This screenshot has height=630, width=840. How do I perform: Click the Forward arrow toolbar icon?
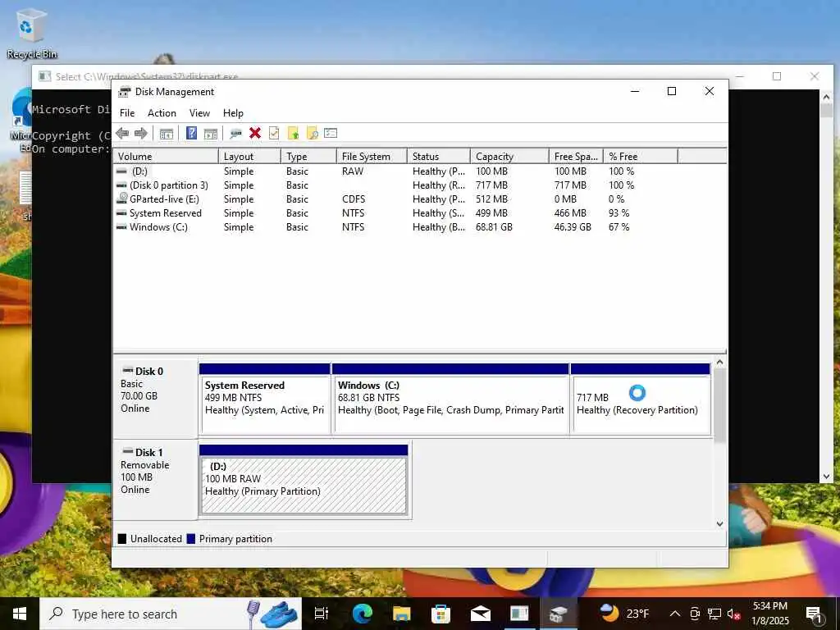point(141,134)
